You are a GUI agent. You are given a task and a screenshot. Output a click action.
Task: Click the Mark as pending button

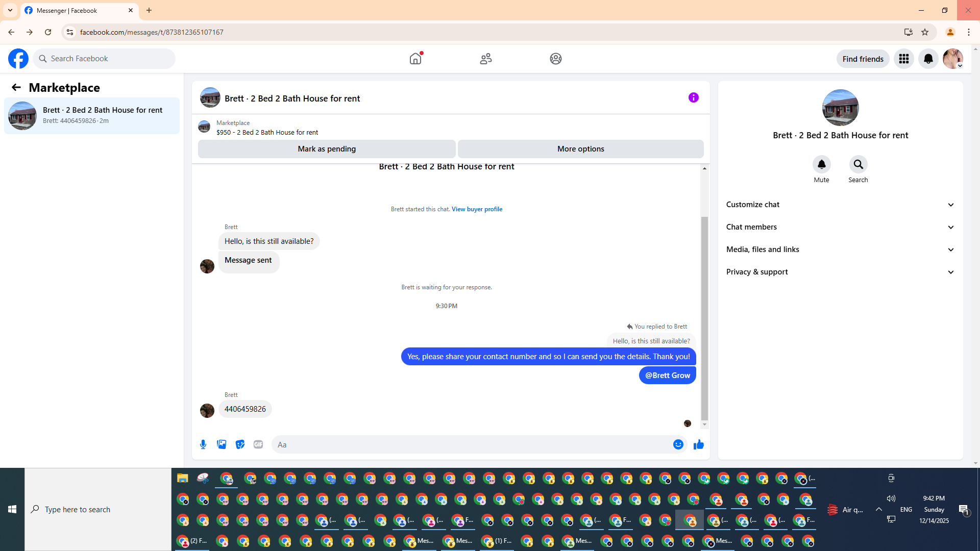click(327, 149)
